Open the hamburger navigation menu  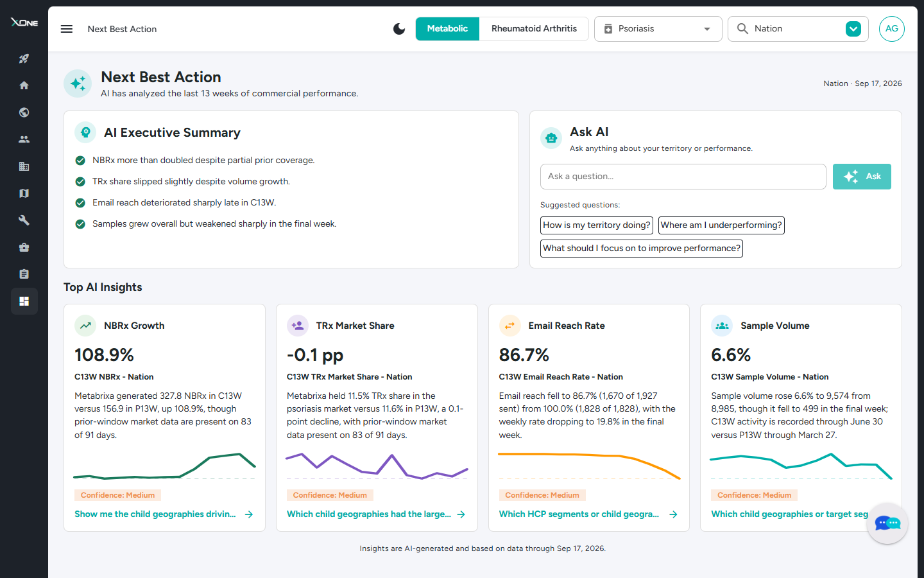(x=67, y=29)
